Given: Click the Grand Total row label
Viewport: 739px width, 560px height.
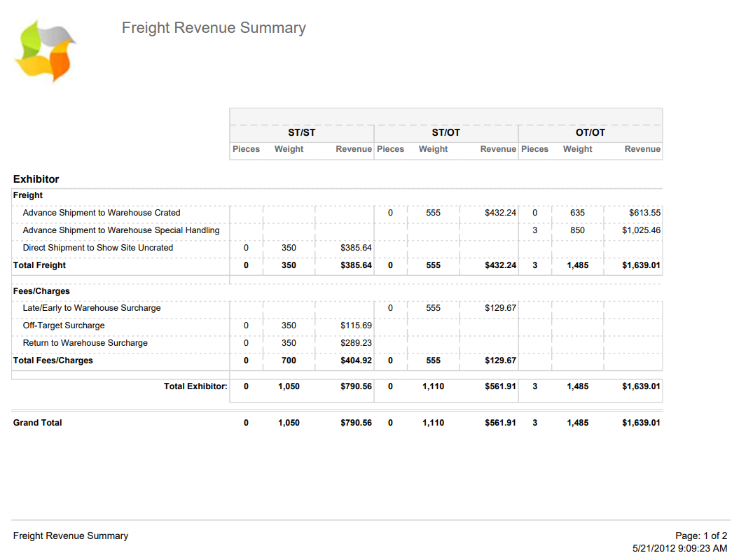Looking at the screenshot, I should (x=36, y=423).
